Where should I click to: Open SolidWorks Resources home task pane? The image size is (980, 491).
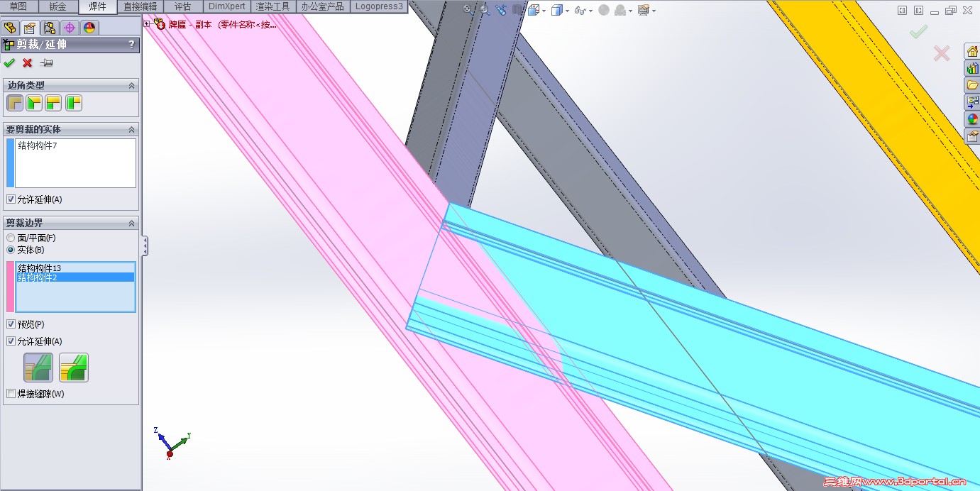tap(971, 51)
